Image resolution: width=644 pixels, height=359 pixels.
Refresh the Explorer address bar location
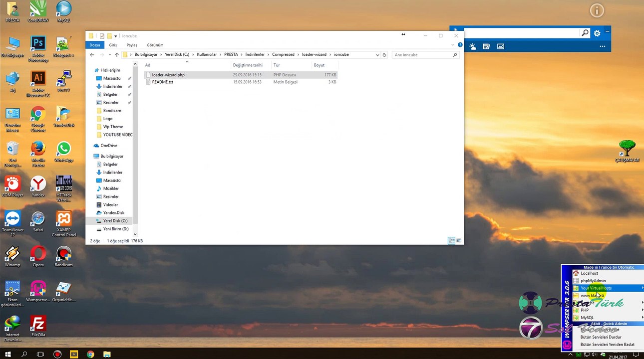pos(384,55)
